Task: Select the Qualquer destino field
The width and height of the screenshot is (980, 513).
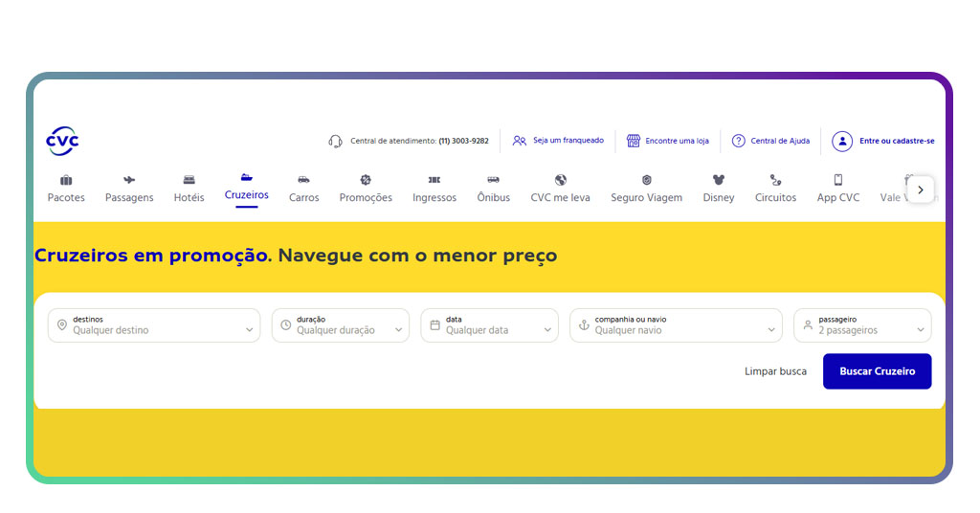Action: coord(154,324)
